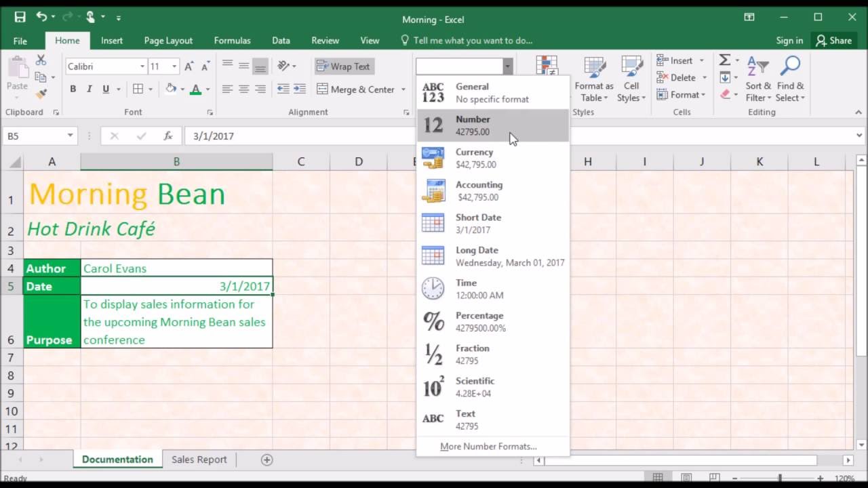868x488 pixels.
Task: Open the File tab
Action: 20,41
